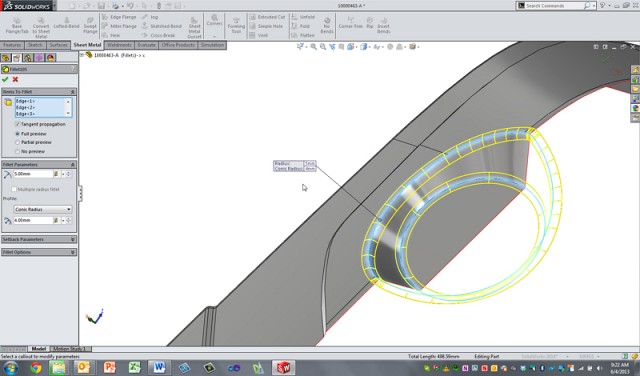Switch to the Evaluate tab
Image resolution: width=640 pixels, height=376 pixels.
(147, 45)
